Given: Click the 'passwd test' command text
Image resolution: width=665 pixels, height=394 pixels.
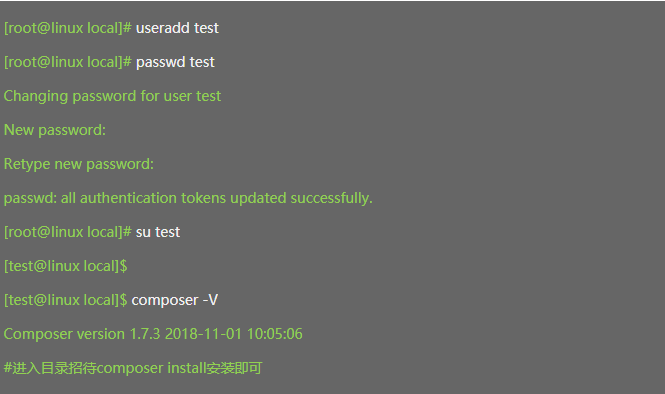Looking at the screenshot, I should [x=175, y=62].
